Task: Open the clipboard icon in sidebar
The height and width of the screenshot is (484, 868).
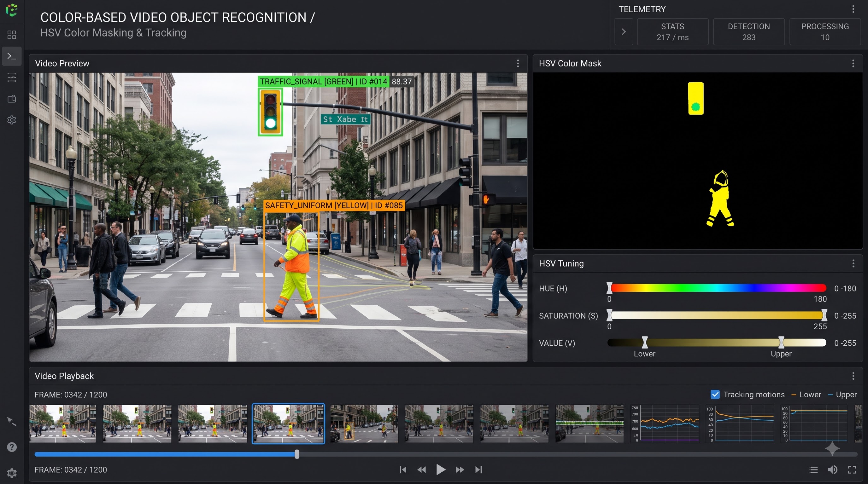Action: (12, 99)
